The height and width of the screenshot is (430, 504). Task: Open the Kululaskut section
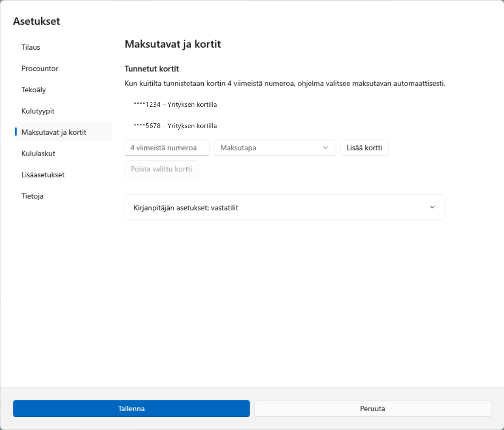63,153
